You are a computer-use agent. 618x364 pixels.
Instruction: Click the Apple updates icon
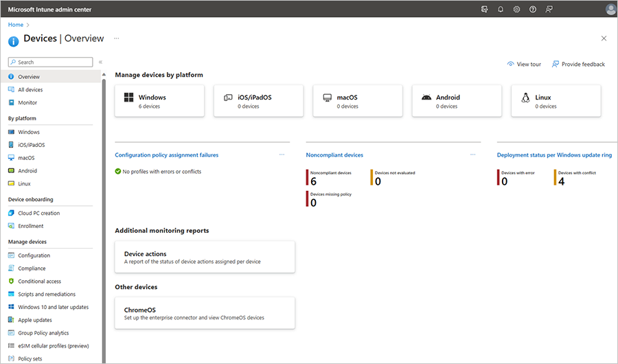click(11, 320)
